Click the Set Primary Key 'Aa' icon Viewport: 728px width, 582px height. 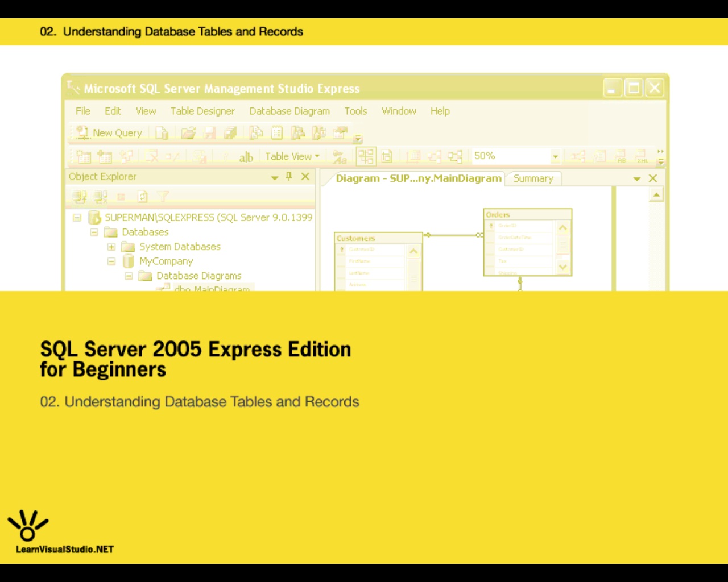(x=340, y=157)
